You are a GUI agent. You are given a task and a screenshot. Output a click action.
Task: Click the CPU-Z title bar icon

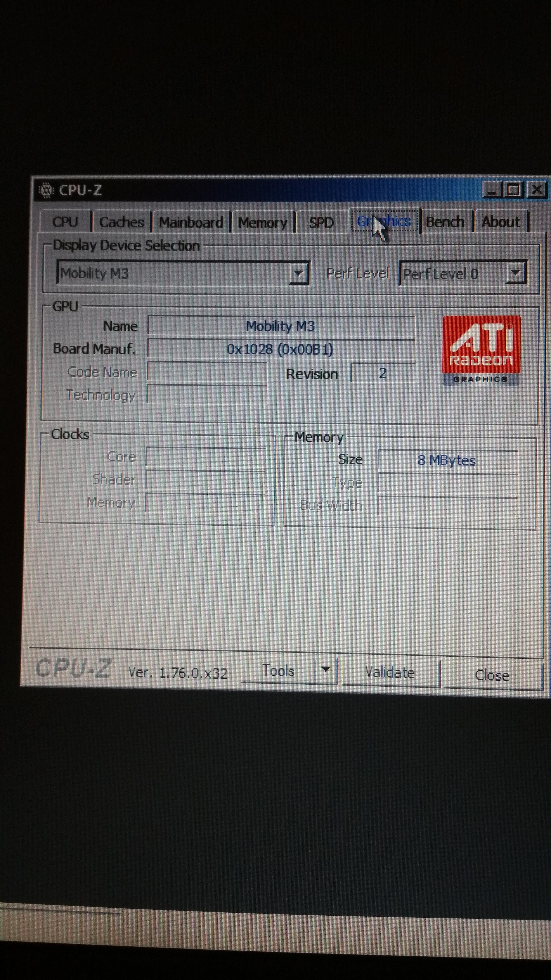click(x=46, y=190)
